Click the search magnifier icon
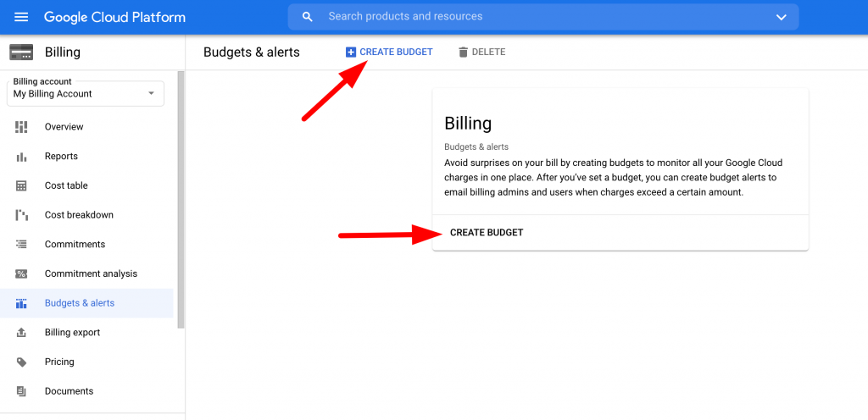This screenshot has width=868, height=420. (x=307, y=17)
